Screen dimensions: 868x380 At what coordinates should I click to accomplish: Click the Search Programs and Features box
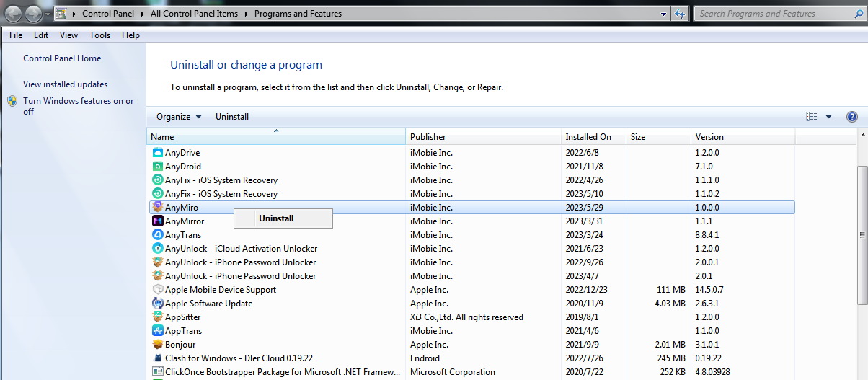click(779, 14)
